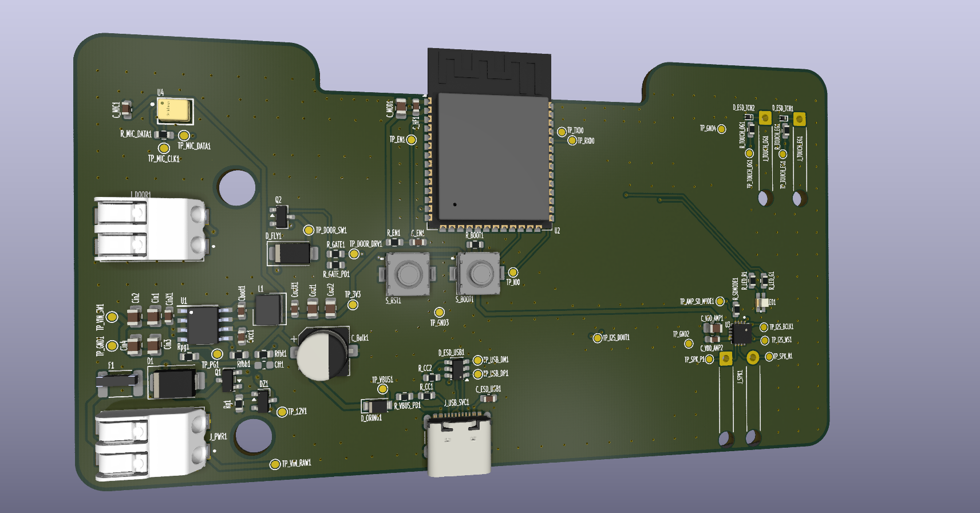
Task: Click the TP_VBUS1 test point
Action: (x=382, y=389)
